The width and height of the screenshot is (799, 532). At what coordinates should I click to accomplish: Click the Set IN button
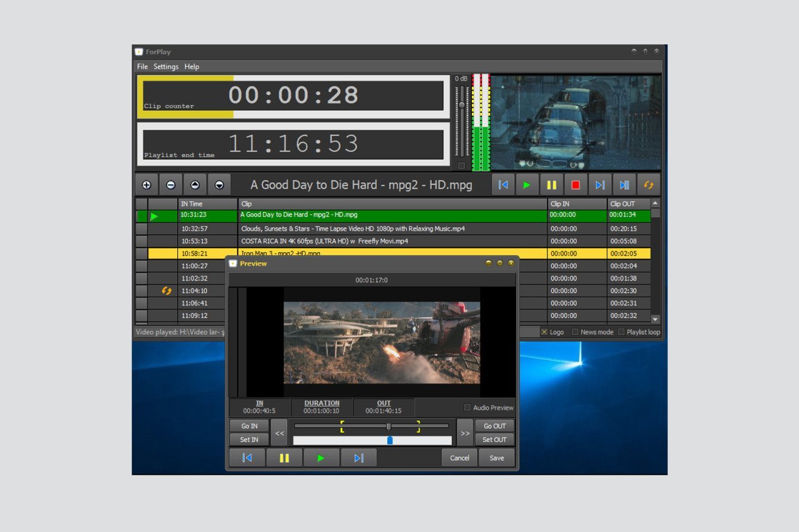[249, 440]
